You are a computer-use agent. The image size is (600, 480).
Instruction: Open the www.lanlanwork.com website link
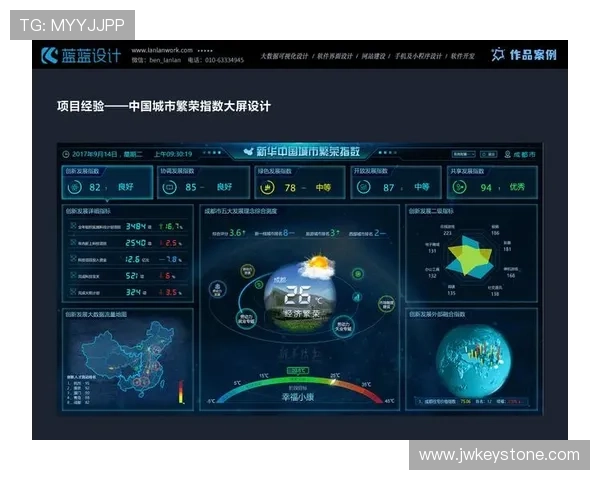click(x=162, y=50)
